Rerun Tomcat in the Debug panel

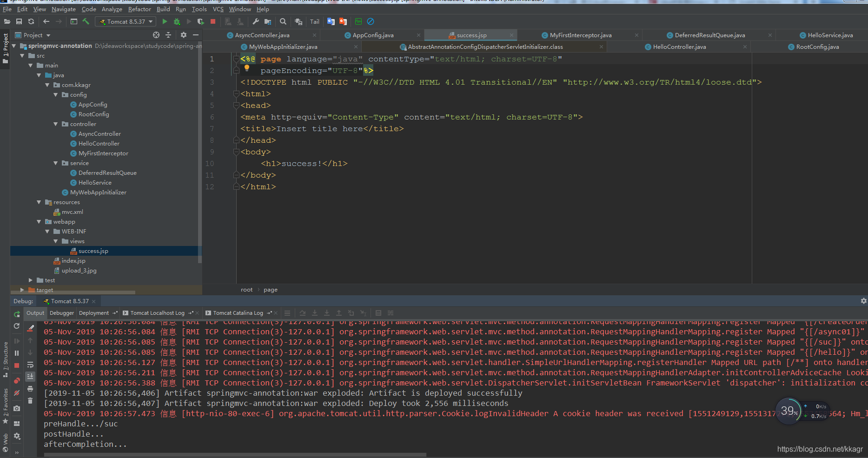point(17,314)
